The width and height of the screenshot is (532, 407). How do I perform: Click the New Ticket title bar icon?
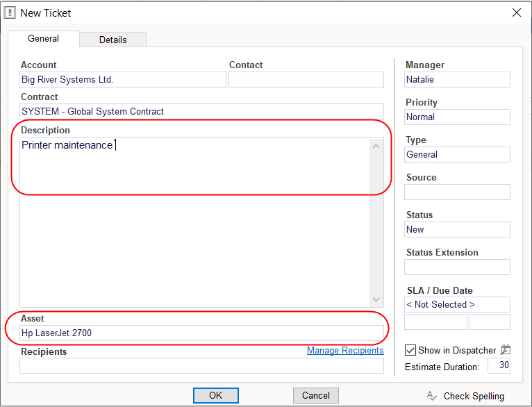point(10,13)
